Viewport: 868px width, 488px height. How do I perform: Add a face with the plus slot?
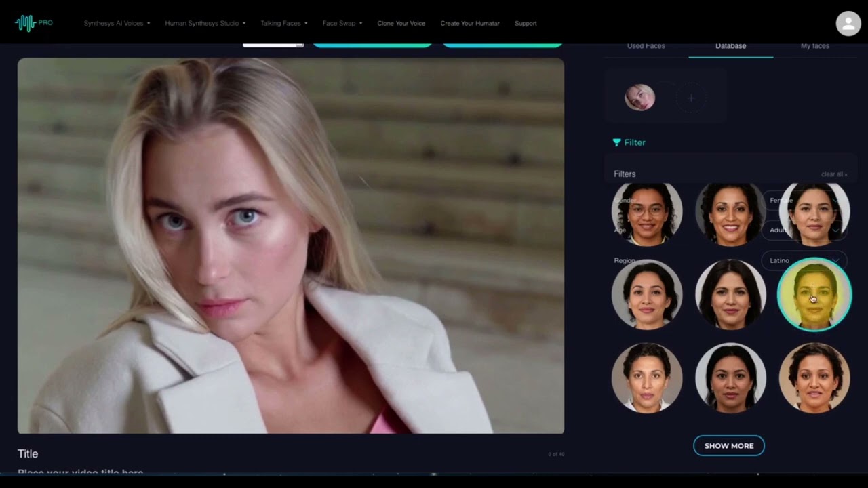pos(691,98)
